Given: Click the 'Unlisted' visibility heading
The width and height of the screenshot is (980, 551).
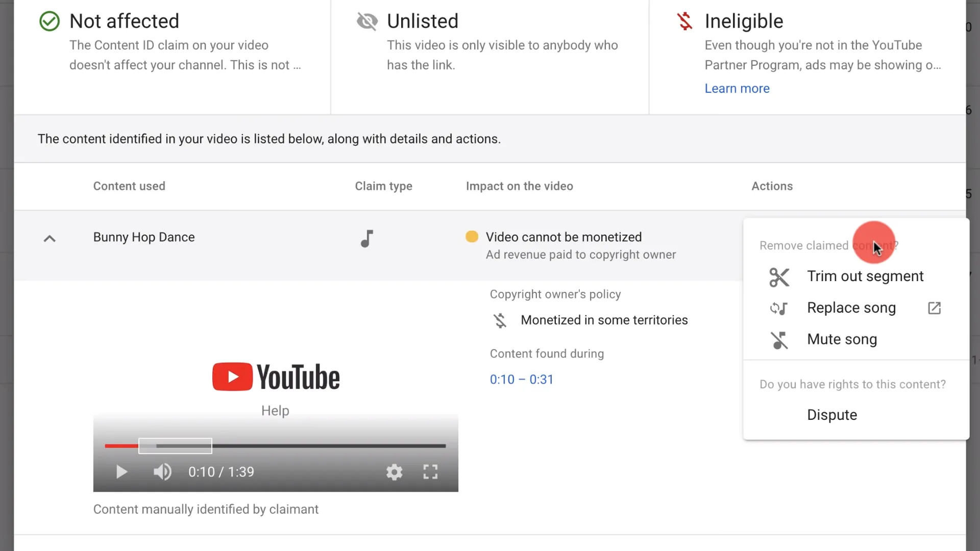Looking at the screenshot, I should pyautogui.click(x=423, y=21).
